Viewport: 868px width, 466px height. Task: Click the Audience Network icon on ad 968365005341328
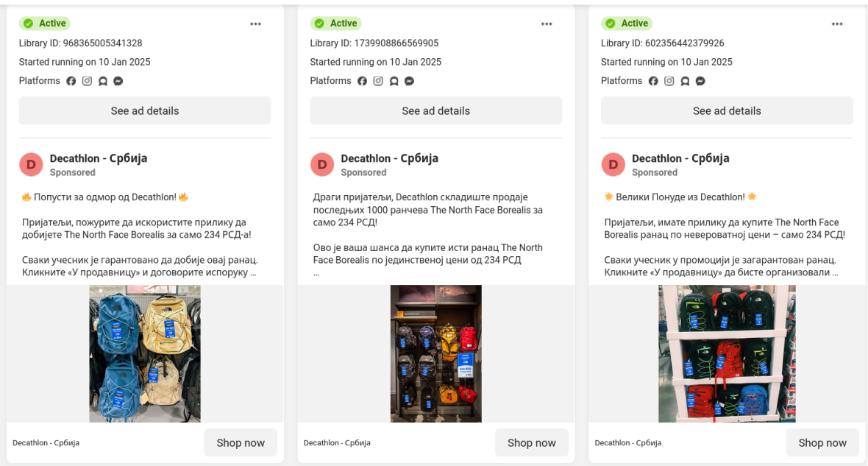click(102, 81)
